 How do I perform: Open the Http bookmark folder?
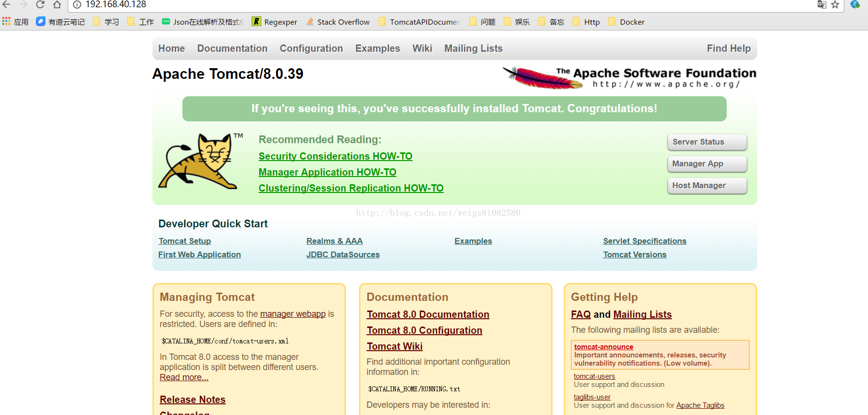click(586, 22)
